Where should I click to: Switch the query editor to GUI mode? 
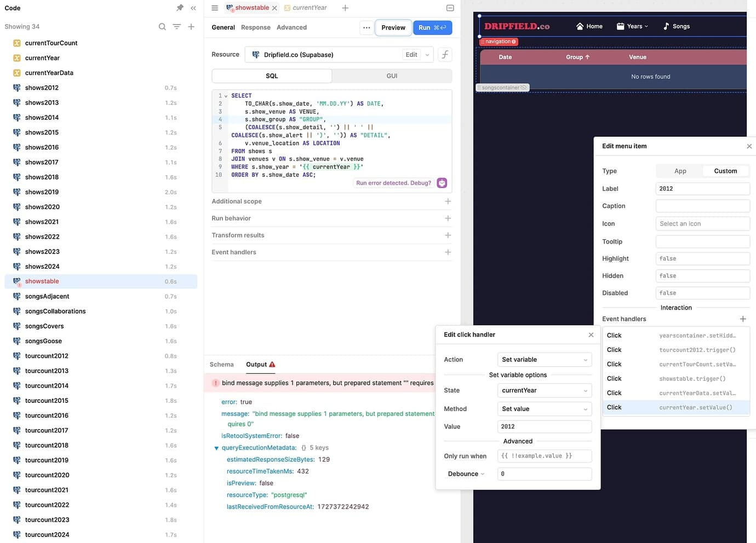(x=392, y=76)
